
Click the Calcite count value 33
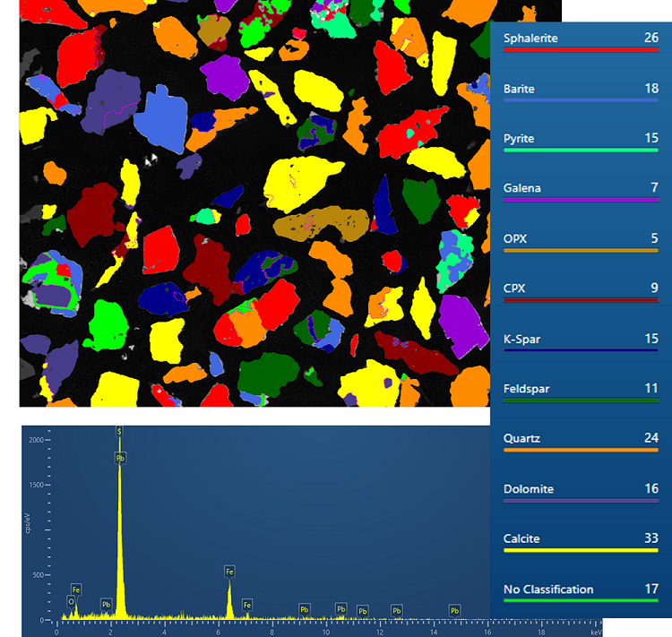pyautogui.click(x=650, y=538)
